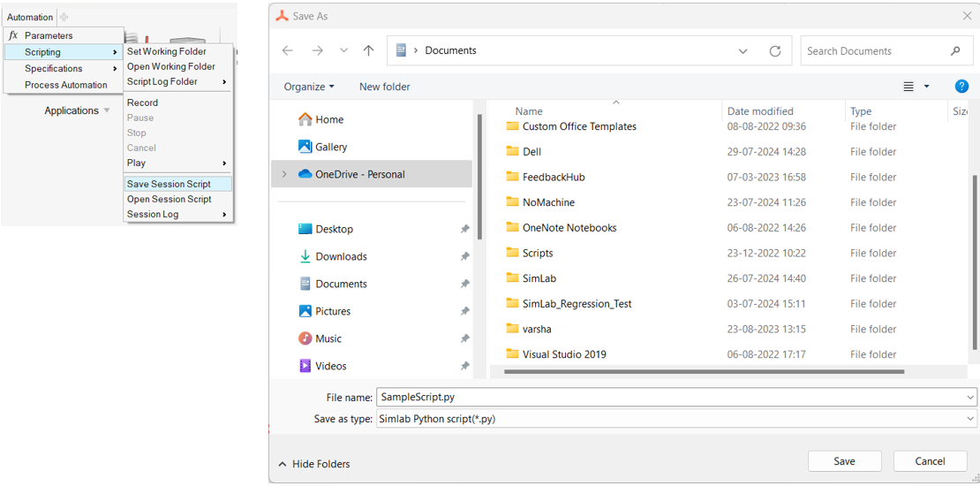Image resolution: width=980 pixels, height=486 pixels.
Task: Choose Save Session Script menu item
Action: click(169, 184)
